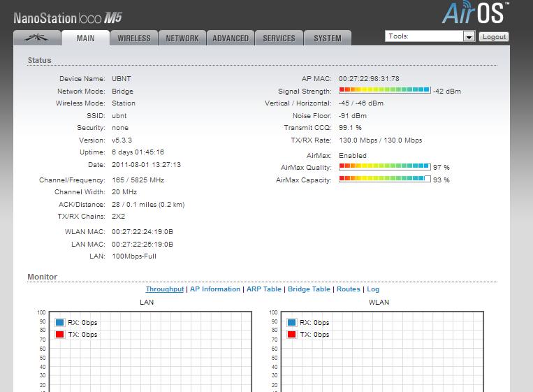Click the Signal Strength bar

coord(384,90)
